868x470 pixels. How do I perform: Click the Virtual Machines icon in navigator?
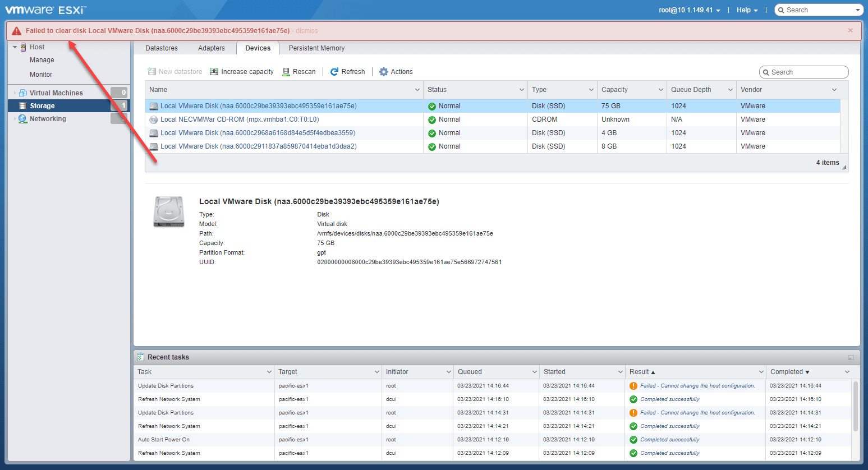22,93
